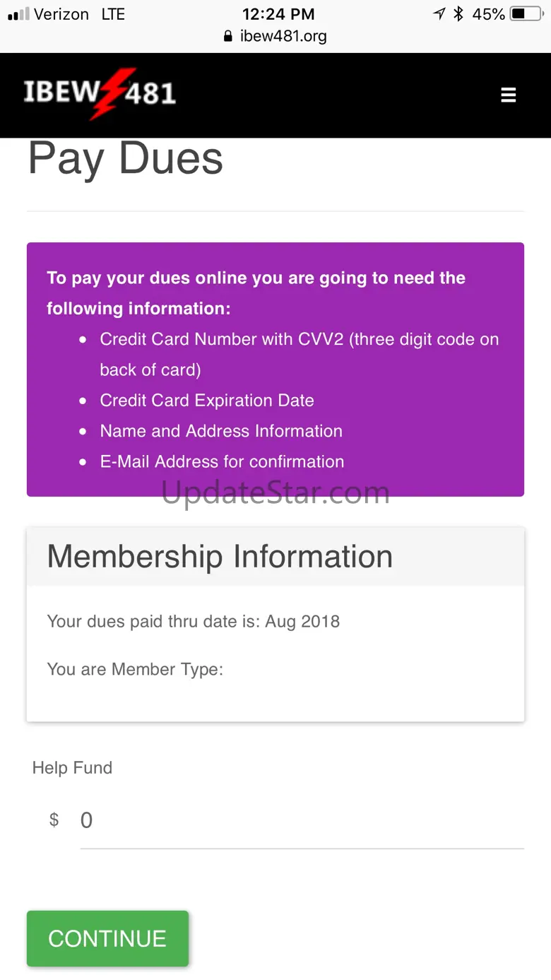This screenshot has width=551, height=980.
Task: Click the Help Fund amount field
Action: 302,820
